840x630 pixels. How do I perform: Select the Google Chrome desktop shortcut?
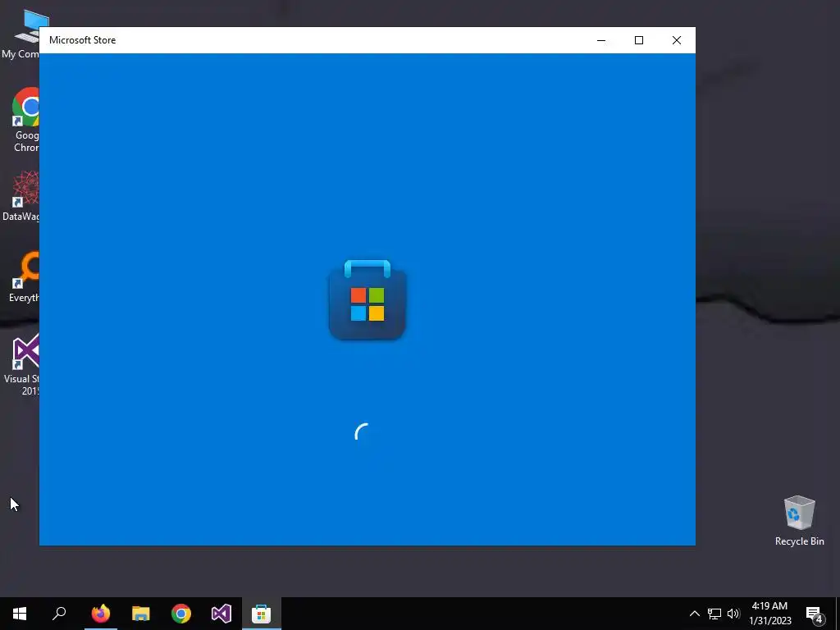point(25,120)
